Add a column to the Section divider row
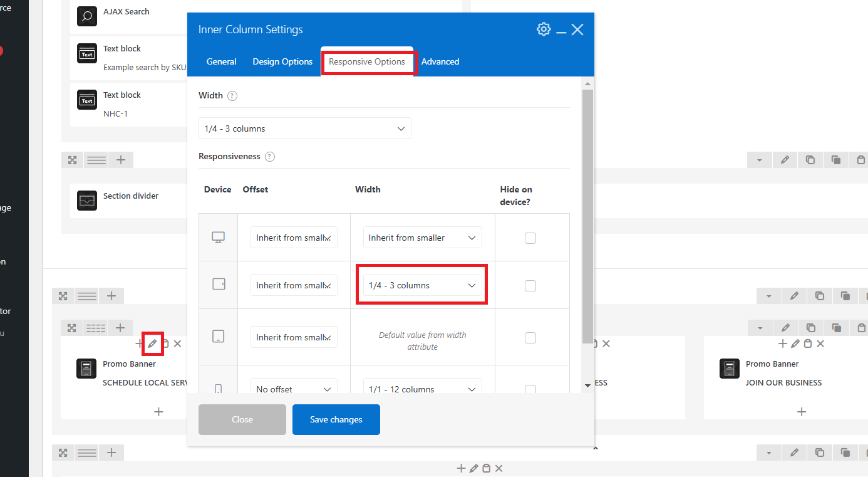The image size is (868, 477). 121,160
